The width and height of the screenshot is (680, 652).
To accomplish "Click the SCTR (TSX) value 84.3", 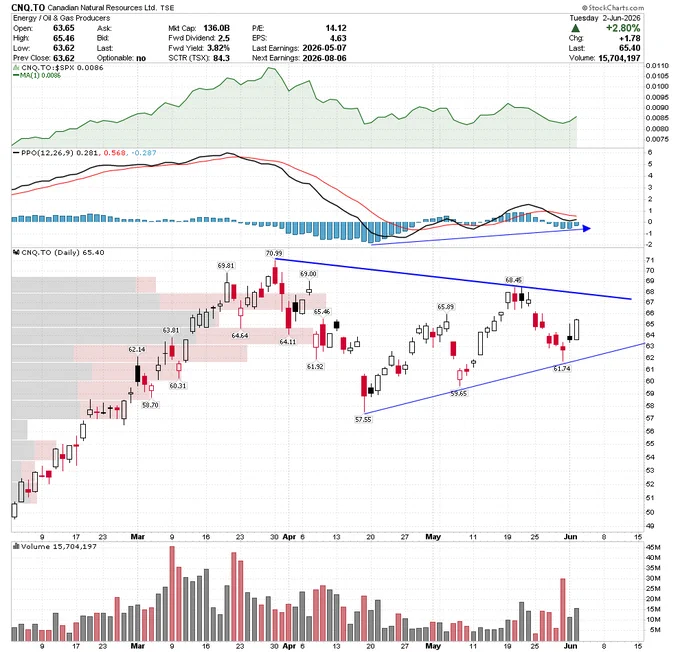I will coord(222,58).
